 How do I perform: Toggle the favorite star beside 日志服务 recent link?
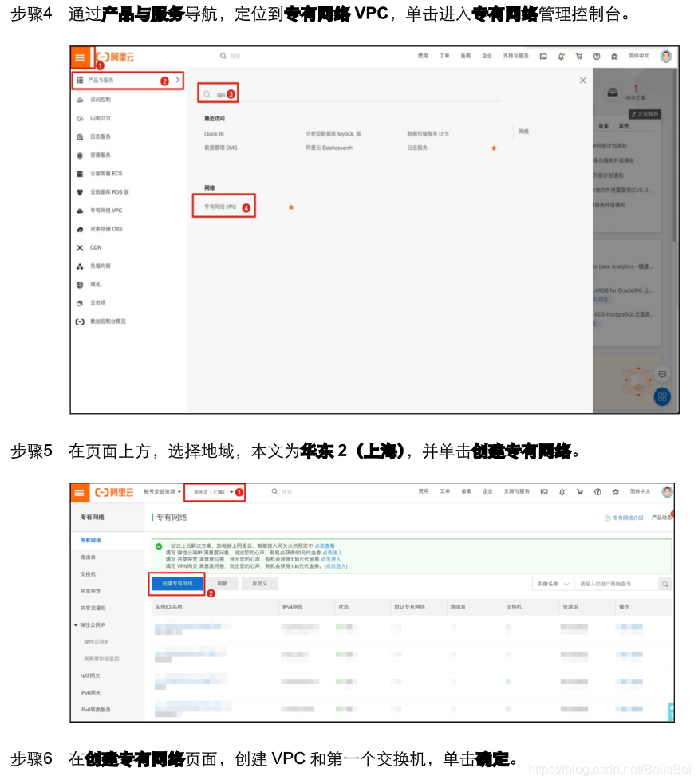[x=494, y=148]
